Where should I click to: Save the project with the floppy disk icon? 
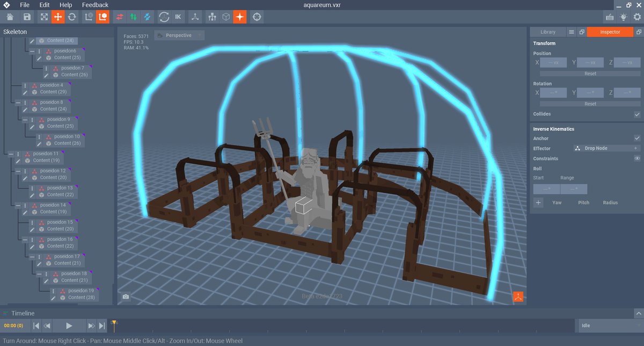point(27,17)
